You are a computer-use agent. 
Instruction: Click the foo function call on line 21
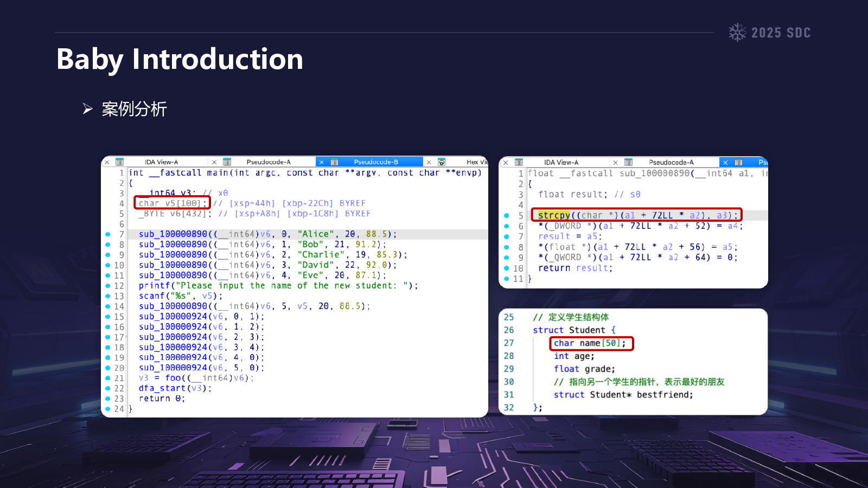coord(173,378)
